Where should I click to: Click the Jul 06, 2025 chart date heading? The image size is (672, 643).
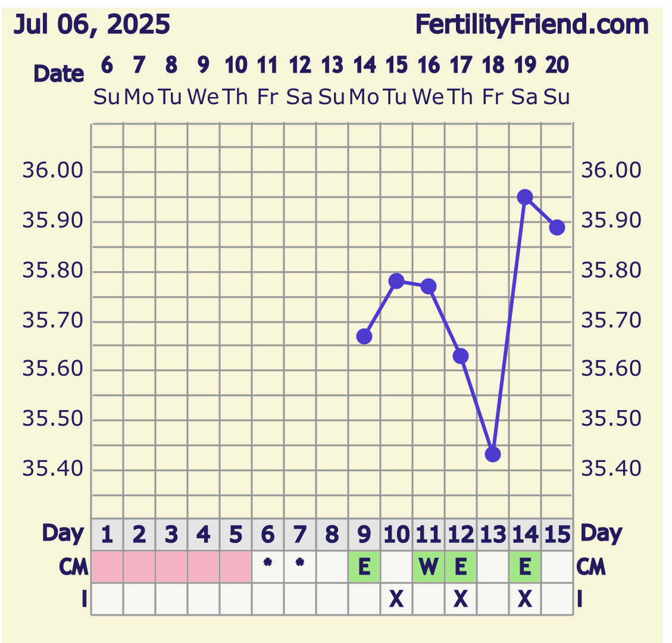[x=92, y=25]
